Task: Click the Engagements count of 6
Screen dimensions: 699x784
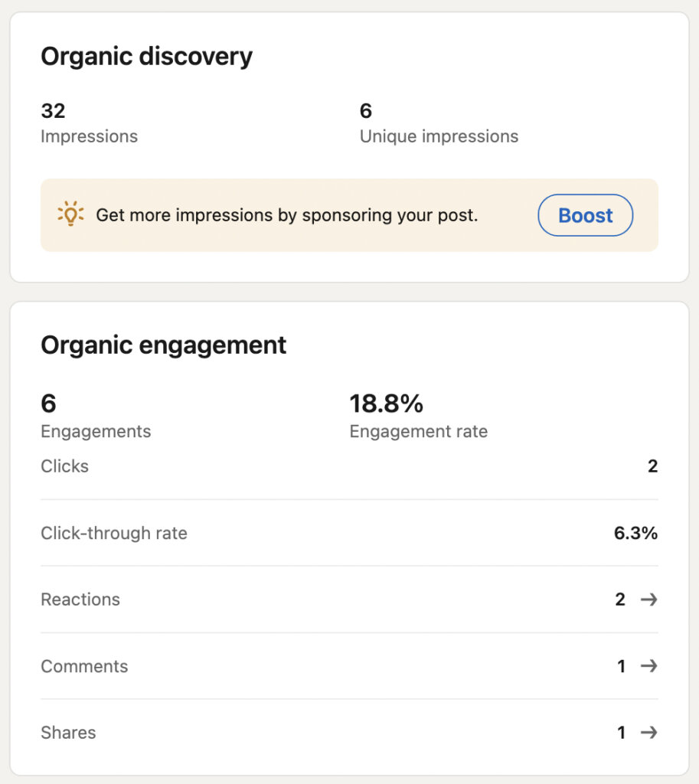Action: tap(95, 416)
